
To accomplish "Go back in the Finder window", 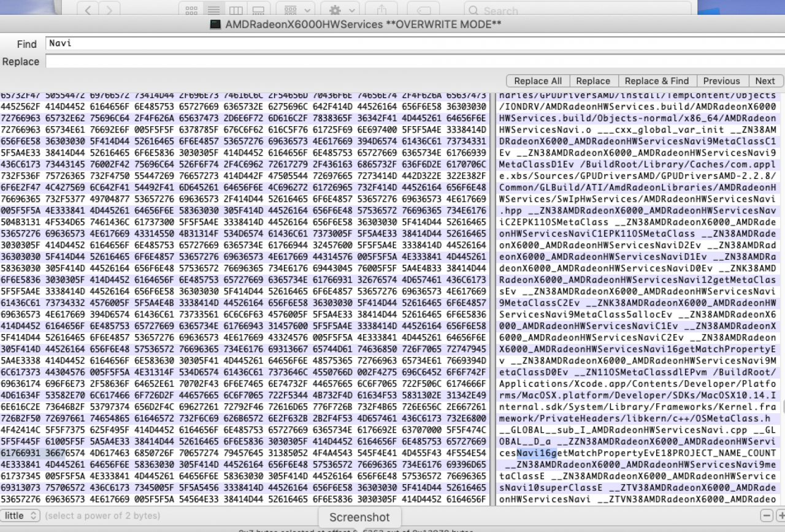I will coord(88,10).
